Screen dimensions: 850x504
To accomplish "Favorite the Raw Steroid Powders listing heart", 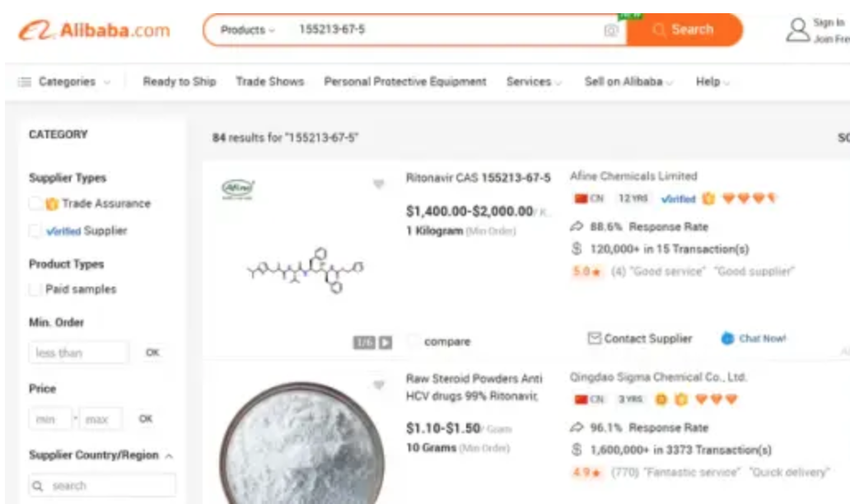I will pos(379,385).
